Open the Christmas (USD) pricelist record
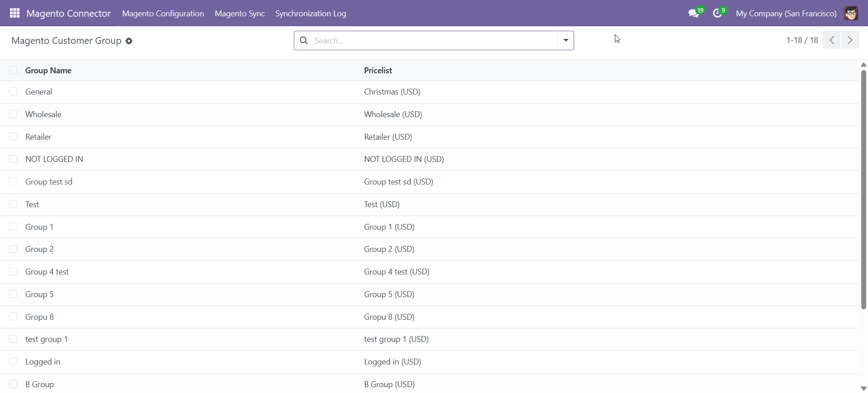The width and height of the screenshot is (868, 393). (x=392, y=92)
